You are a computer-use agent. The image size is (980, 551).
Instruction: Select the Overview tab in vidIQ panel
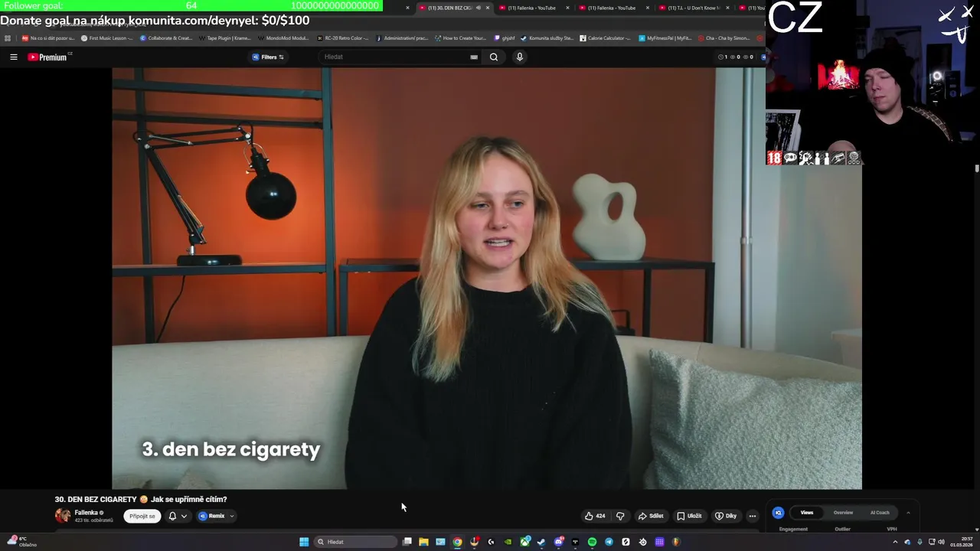[x=843, y=513]
